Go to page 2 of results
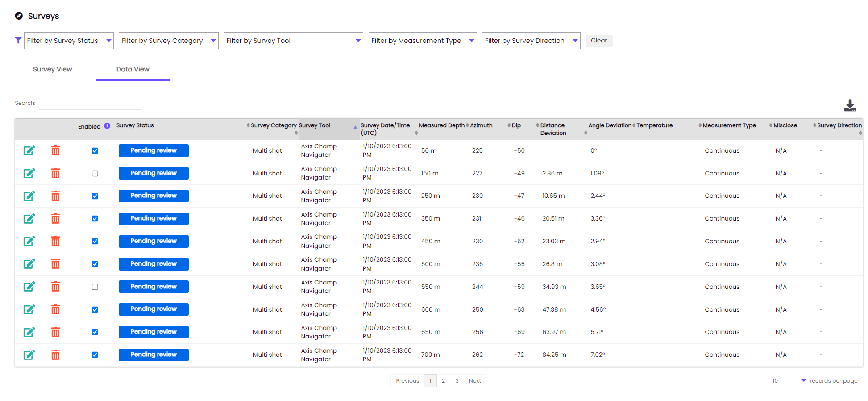The image size is (868, 401). click(x=443, y=380)
